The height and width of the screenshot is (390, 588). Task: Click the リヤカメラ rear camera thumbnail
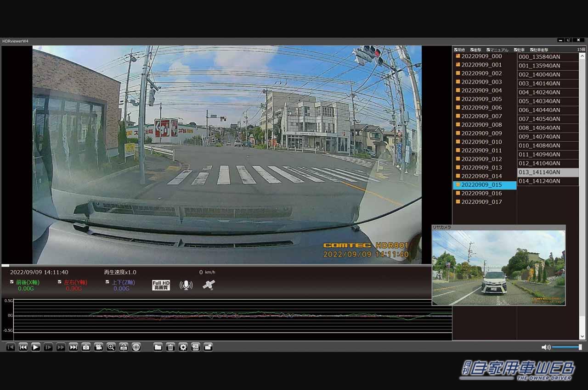498,266
